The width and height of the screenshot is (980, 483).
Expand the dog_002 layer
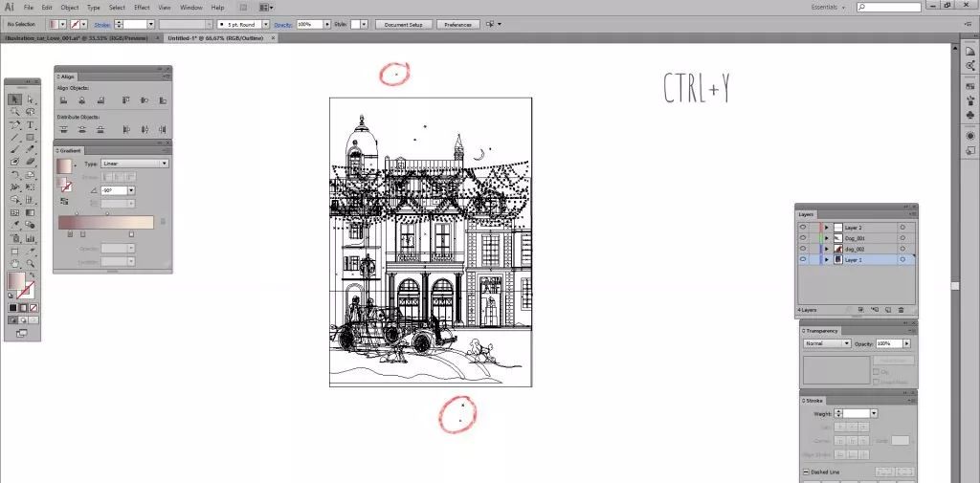[826, 249]
